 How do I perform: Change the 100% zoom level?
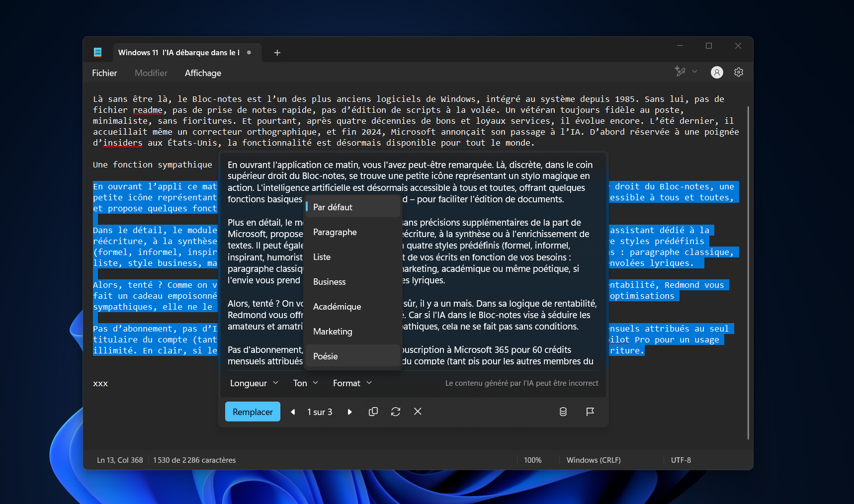click(532, 460)
